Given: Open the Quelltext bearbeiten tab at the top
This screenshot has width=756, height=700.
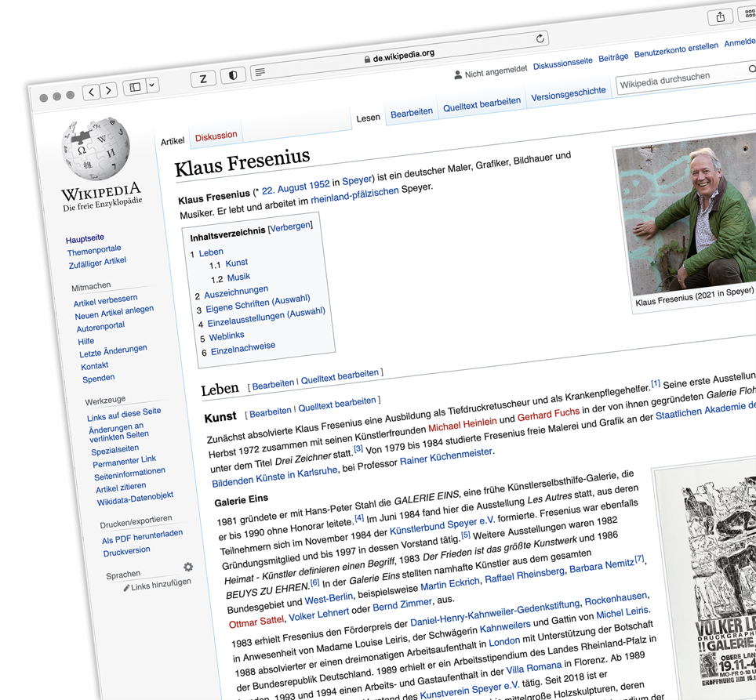Looking at the screenshot, I should point(482,104).
